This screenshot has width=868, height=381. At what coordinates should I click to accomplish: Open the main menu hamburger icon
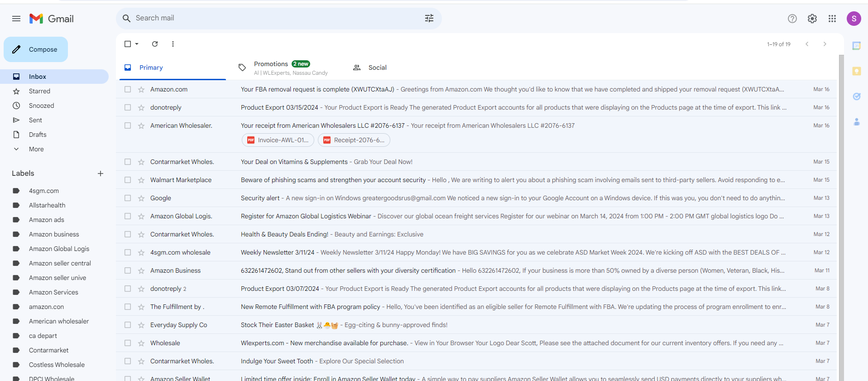(16, 19)
